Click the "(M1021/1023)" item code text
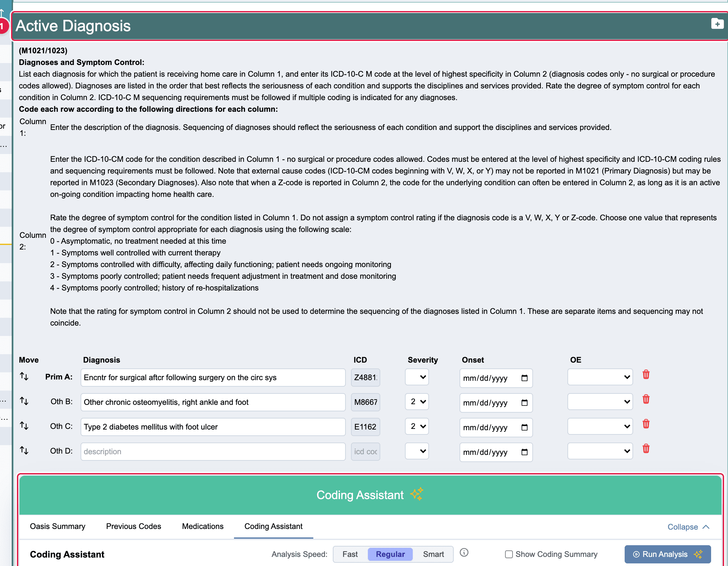 (x=43, y=51)
